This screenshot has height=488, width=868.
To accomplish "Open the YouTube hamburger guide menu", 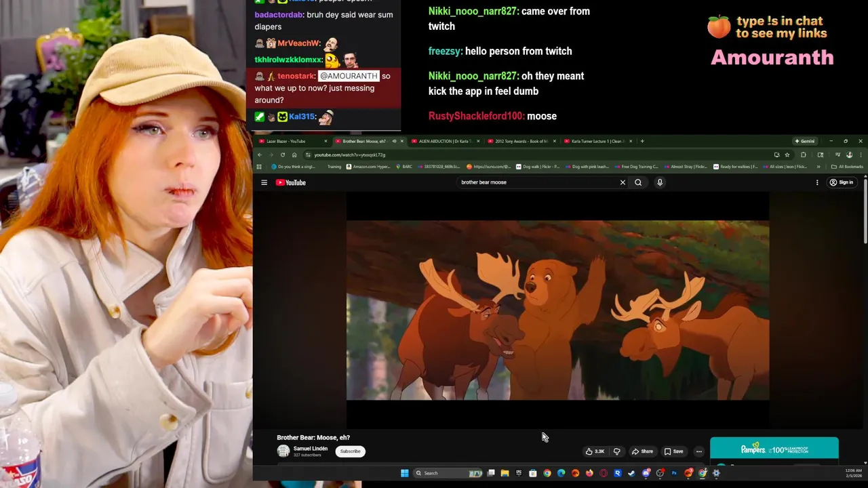I will 264,182.
